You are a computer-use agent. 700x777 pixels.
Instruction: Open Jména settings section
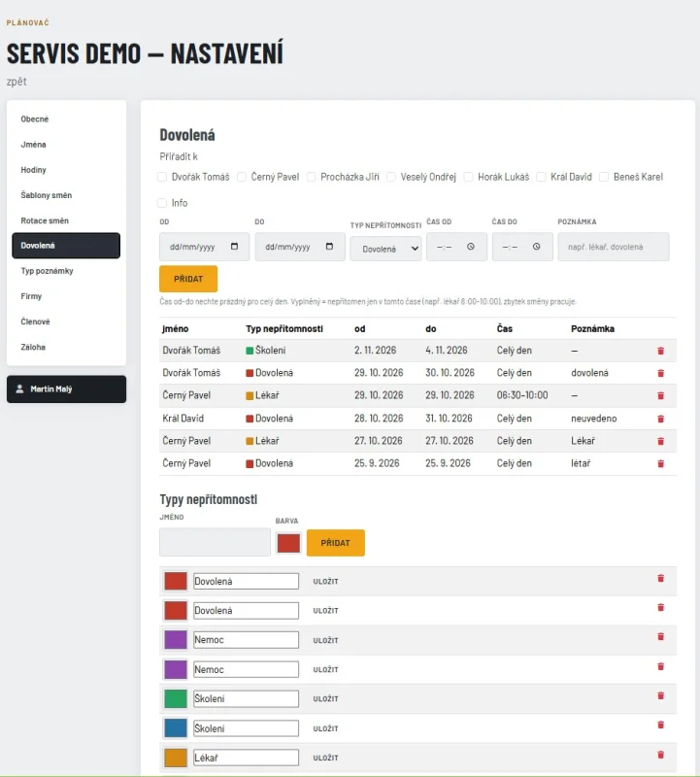(x=66, y=145)
